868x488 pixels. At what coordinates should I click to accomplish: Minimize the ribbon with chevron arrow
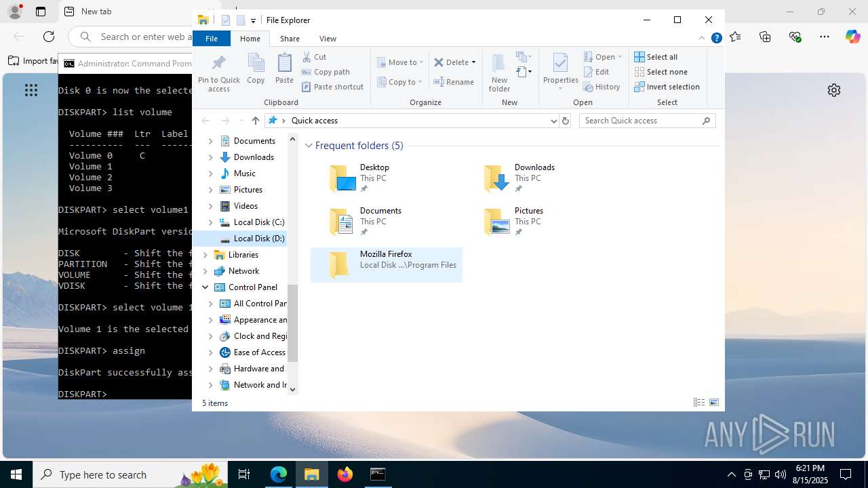click(x=702, y=39)
